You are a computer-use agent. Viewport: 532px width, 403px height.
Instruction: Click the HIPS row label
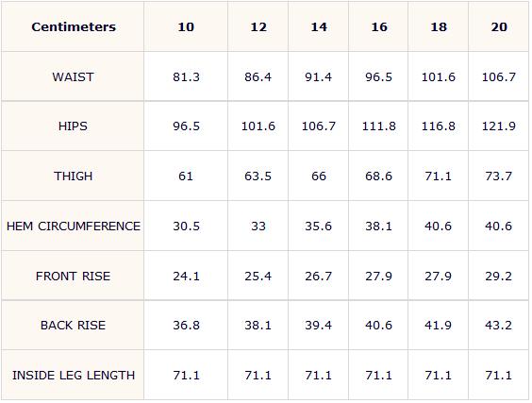73,126
